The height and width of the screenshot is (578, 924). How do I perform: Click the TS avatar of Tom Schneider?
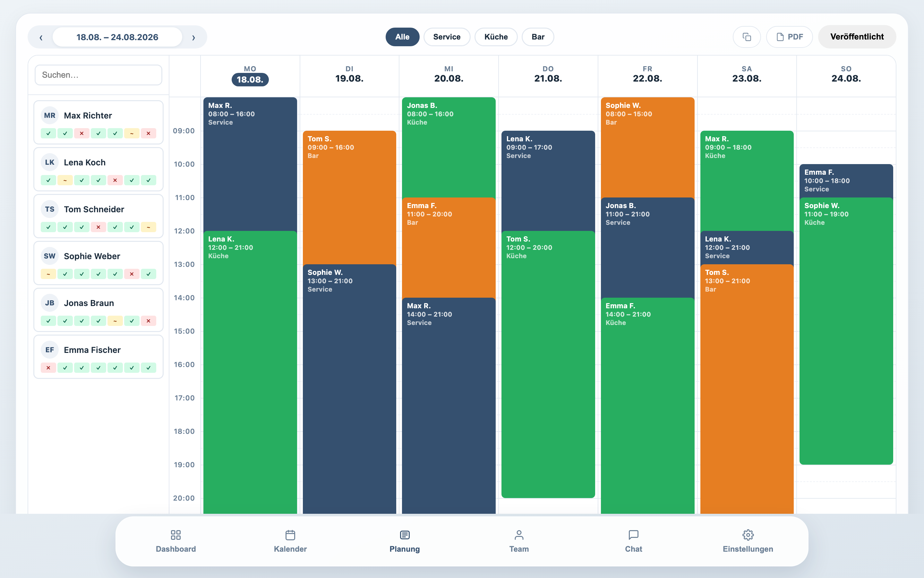tap(50, 209)
